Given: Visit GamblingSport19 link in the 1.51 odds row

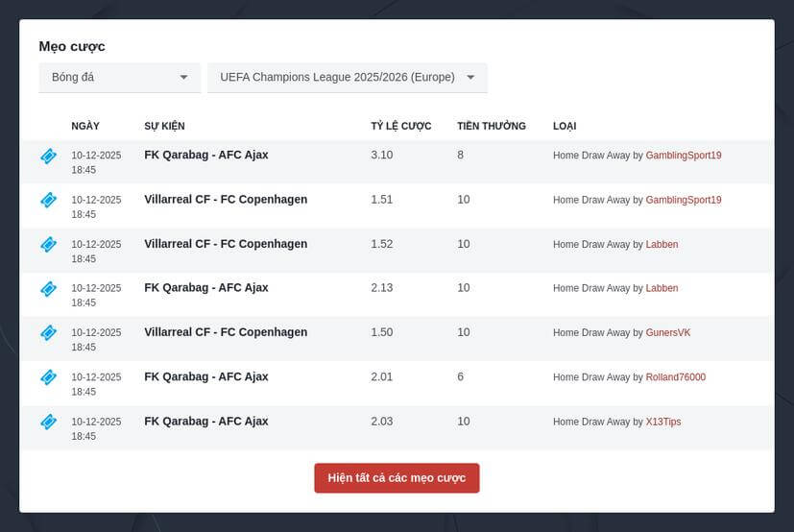Looking at the screenshot, I should pos(683,200).
